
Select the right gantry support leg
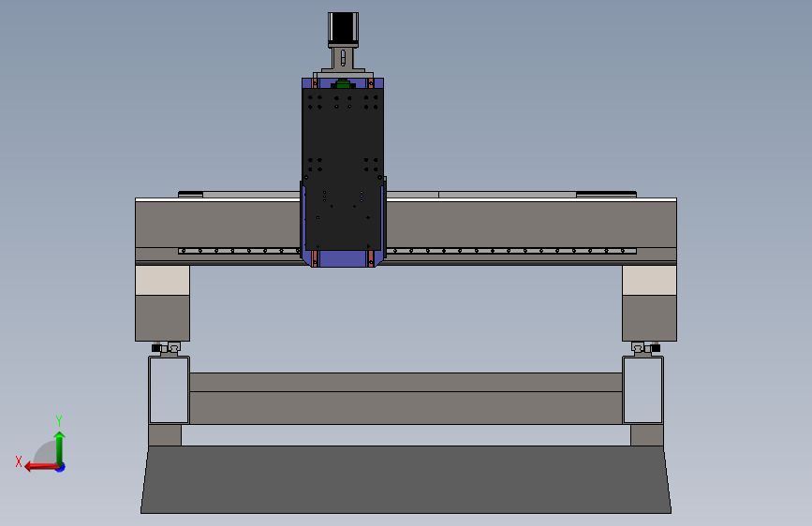click(649, 303)
